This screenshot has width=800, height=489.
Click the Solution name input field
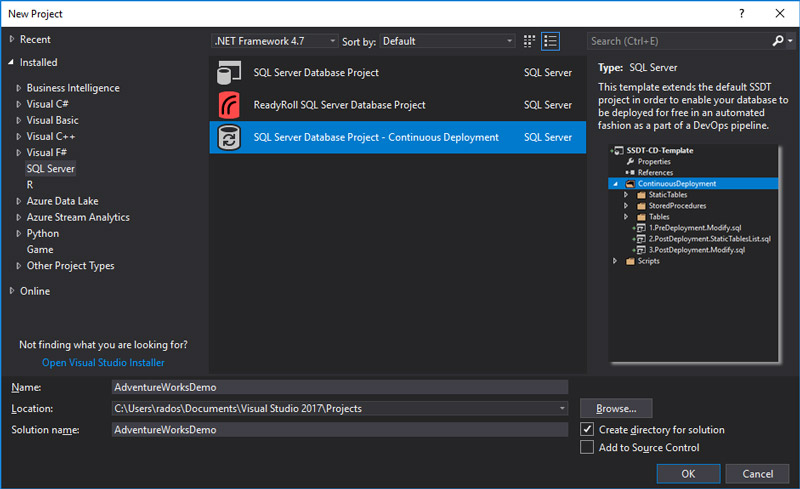pyautogui.click(x=340, y=430)
